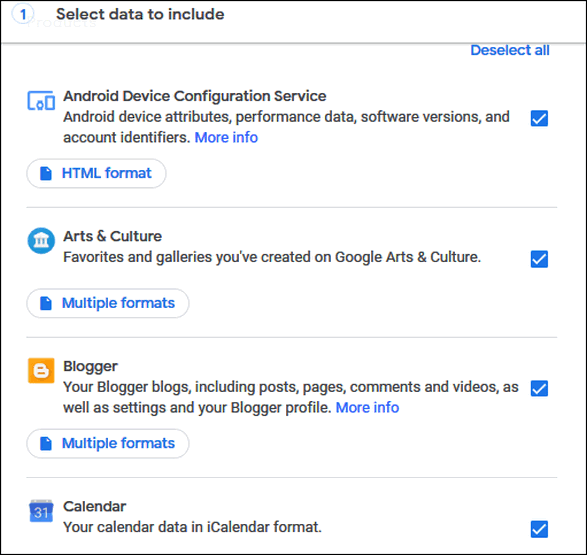
Task: Click the file icon in Blogger formats button
Action: (46, 443)
